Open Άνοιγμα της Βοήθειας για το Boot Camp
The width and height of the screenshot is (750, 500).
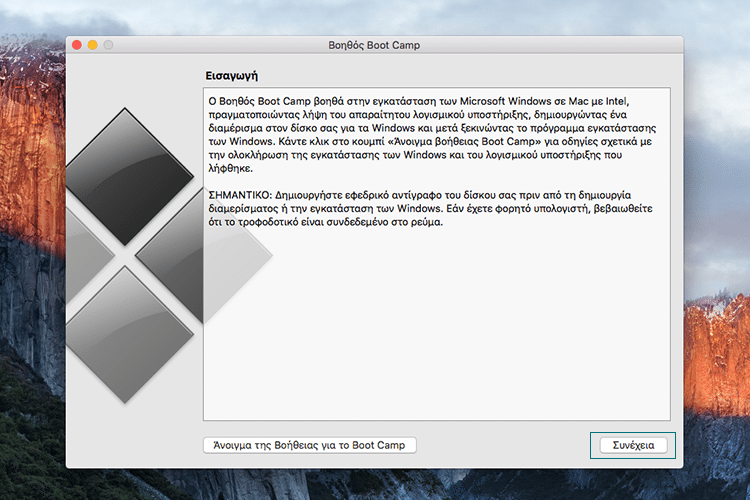click(x=309, y=445)
